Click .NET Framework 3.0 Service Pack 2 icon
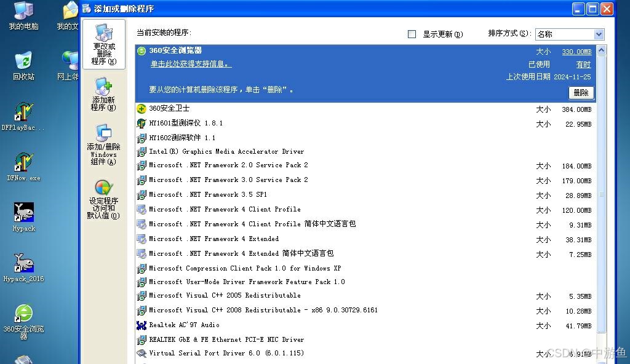This screenshot has height=364, width=630. (x=142, y=180)
